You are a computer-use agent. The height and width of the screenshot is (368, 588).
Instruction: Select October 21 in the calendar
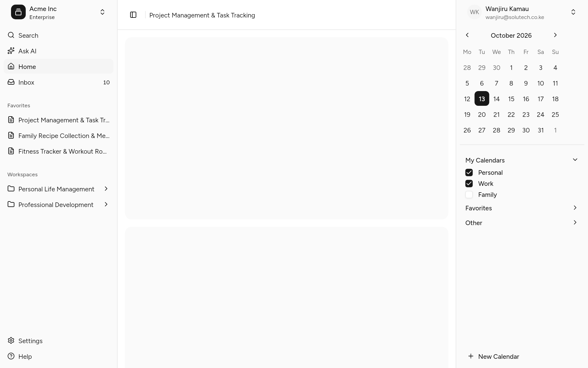(x=496, y=114)
